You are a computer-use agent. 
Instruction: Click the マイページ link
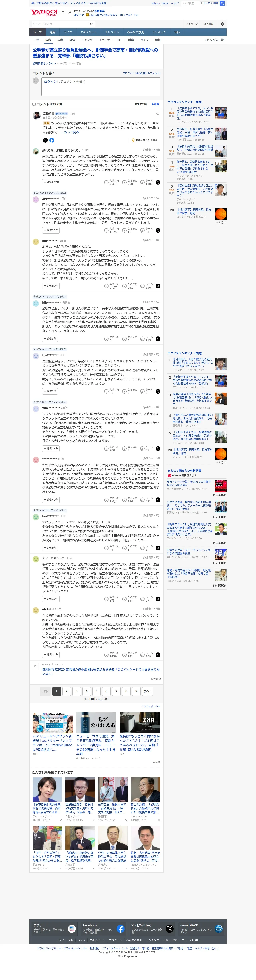[192, 24]
